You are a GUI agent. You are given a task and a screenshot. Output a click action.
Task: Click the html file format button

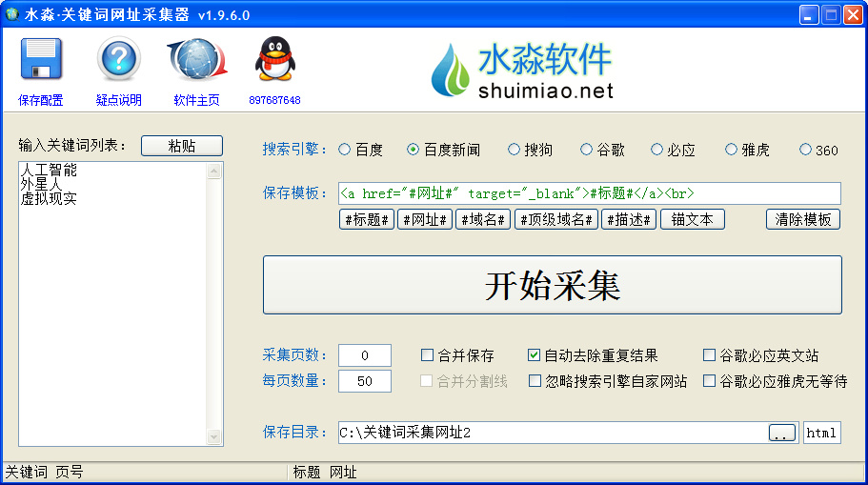[x=821, y=433]
